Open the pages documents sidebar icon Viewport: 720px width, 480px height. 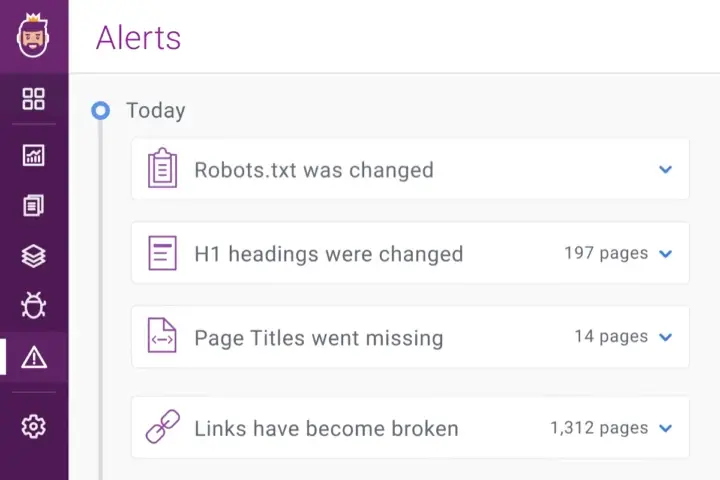[34, 206]
